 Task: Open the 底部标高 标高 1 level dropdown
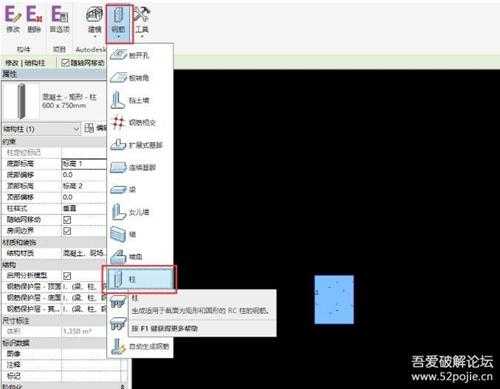click(84, 164)
